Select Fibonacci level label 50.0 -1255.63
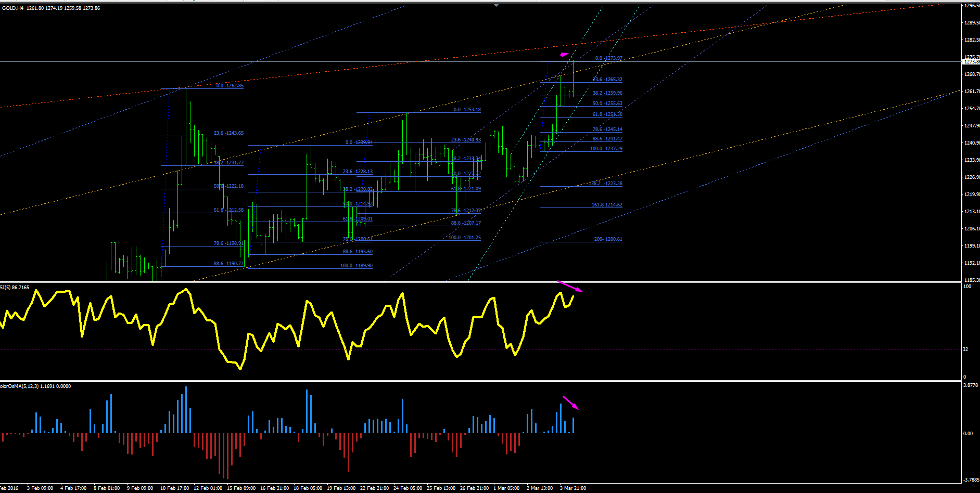 [607, 103]
